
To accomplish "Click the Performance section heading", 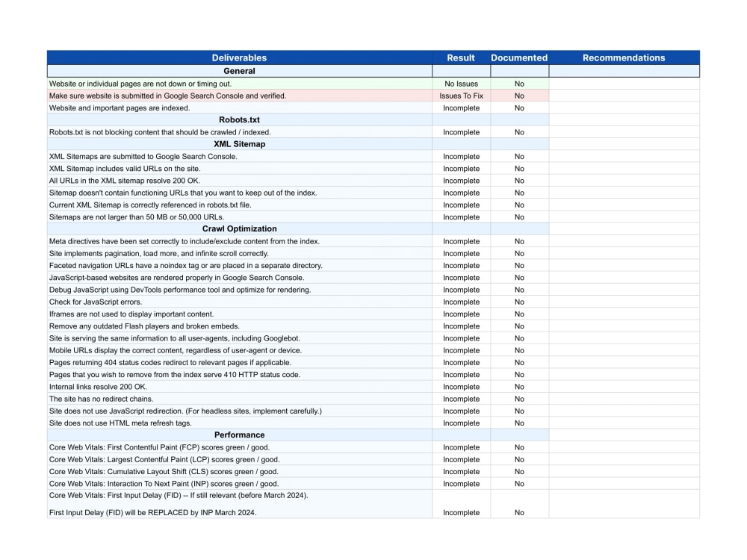I will [239, 435].
